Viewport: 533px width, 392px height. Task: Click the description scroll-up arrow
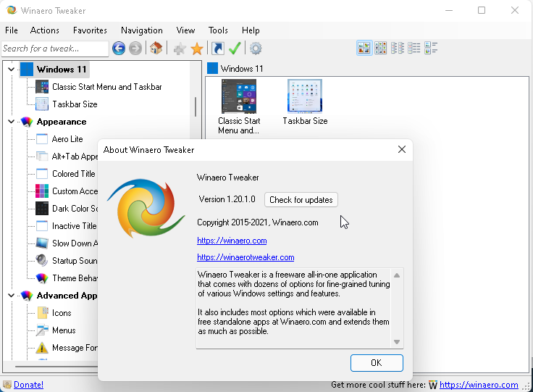tap(397, 275)
